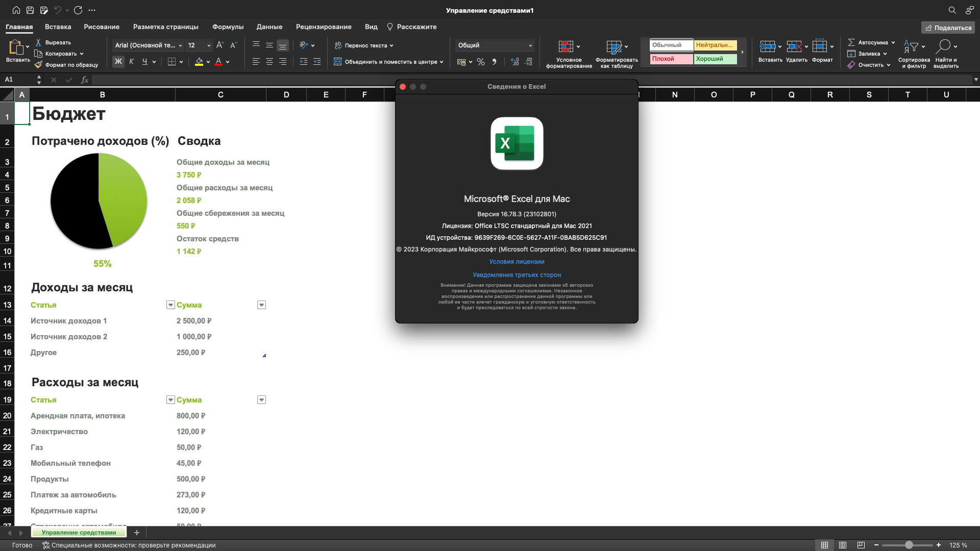Screen dimensions: 980x551
Task: Switch to Page Layout view in status bar
Action: click(x=843, y=545)
